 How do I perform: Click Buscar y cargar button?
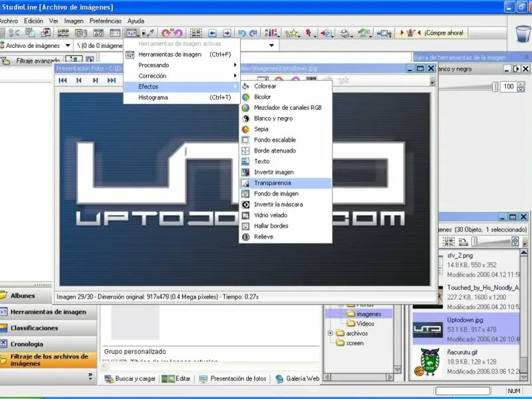click(130, 378)
